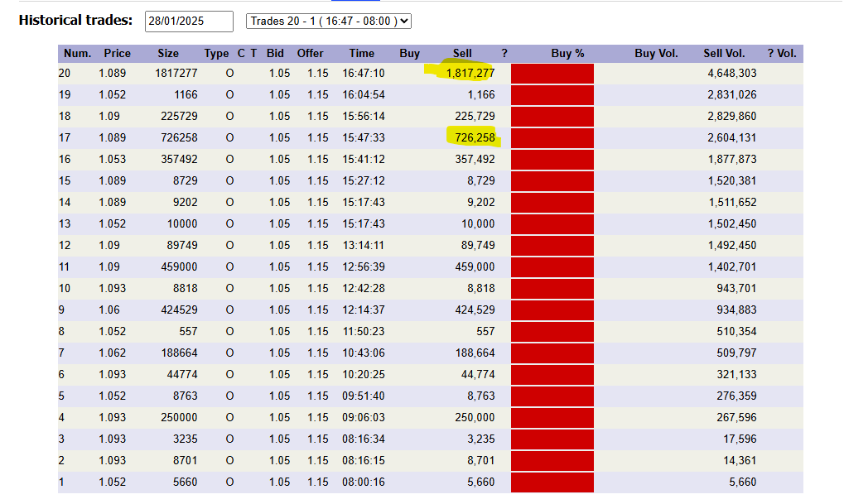Click the sell value 10,000

point(478,223)
